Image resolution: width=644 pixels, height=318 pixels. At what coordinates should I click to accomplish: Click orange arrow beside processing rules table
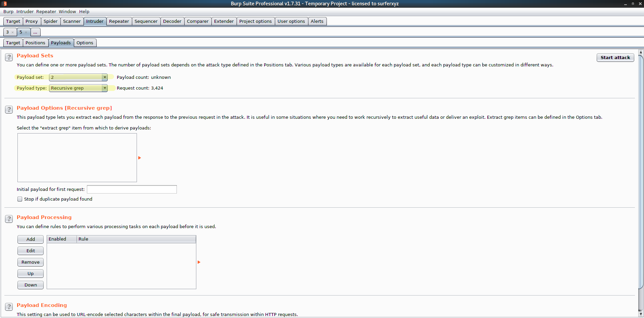pos(199,262)
